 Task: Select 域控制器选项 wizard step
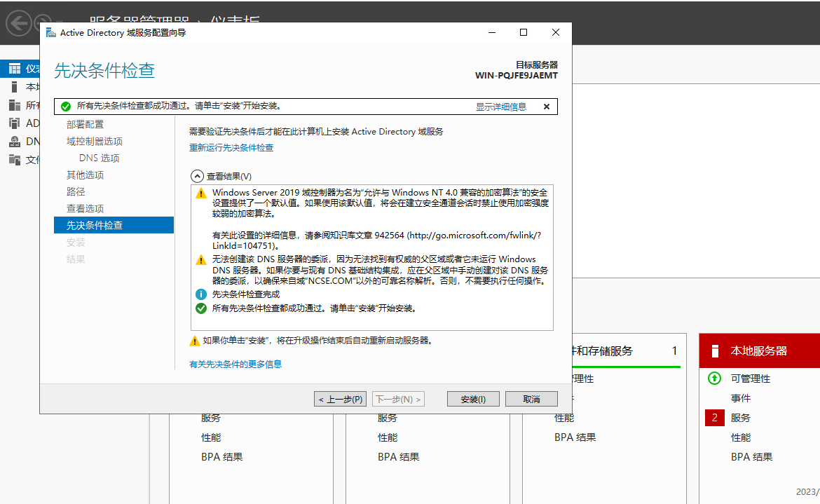click(95, 142)
